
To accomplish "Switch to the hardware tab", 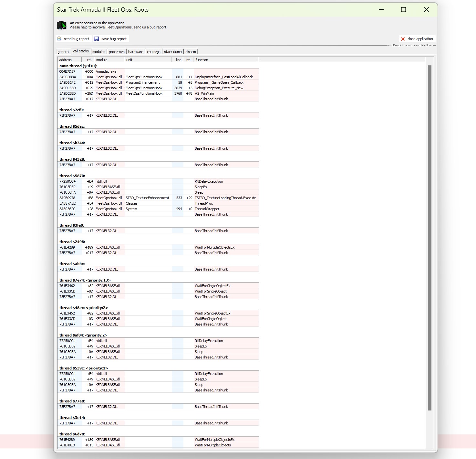I will tap(136, 52).
